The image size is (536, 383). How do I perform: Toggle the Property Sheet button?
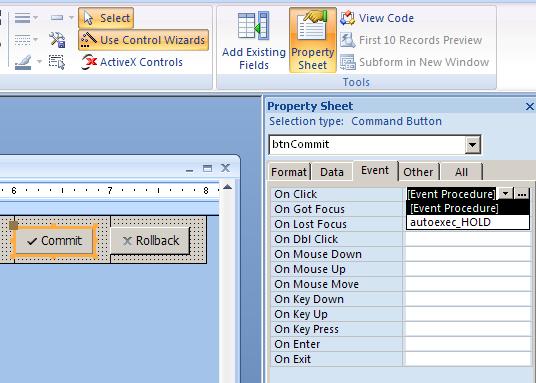point(313,40)
